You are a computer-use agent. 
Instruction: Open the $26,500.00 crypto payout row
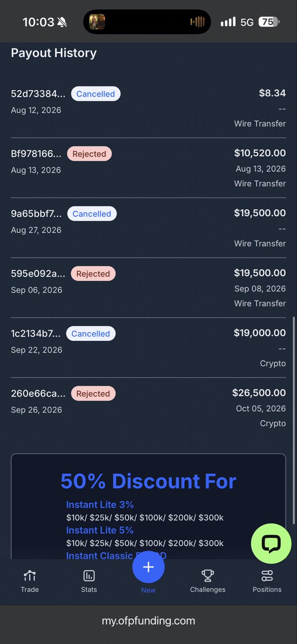coord(148,408)
